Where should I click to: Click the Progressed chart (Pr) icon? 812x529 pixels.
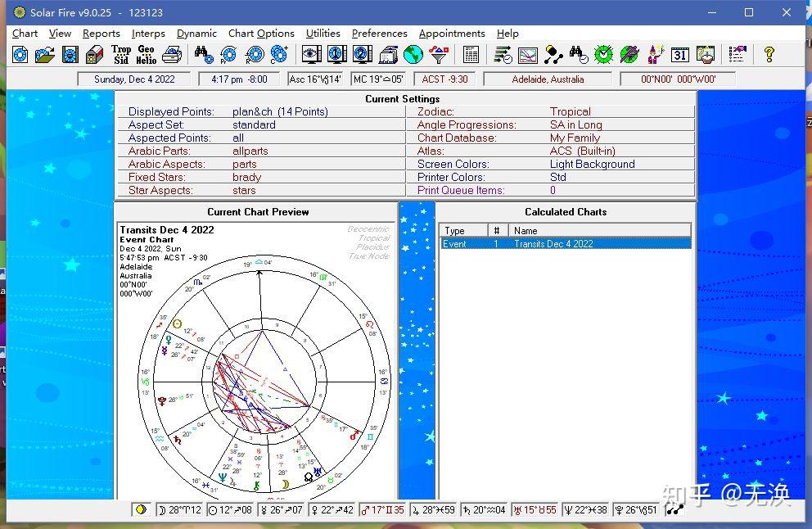pos(228,54)
